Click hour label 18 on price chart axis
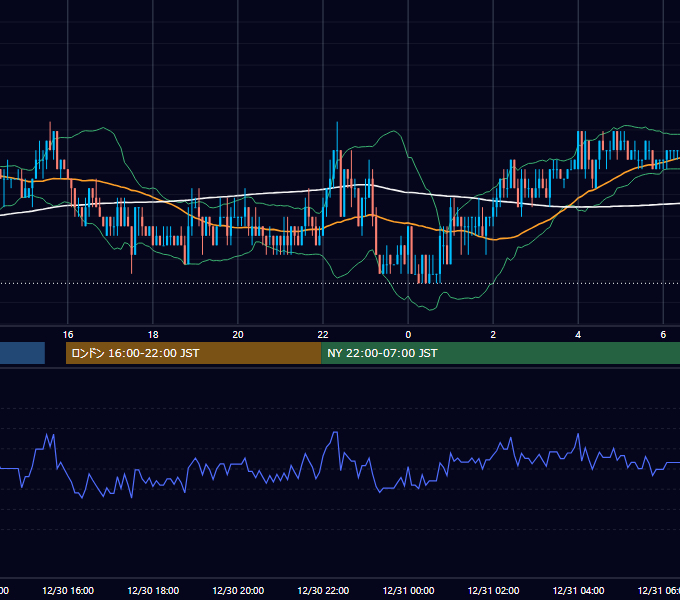680x600 pixels. tap(153, 335)
